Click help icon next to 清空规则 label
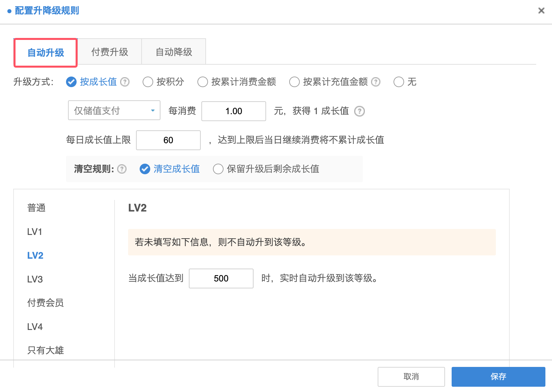The width and height of the screenshot is (552, 392). pos(122,169)
